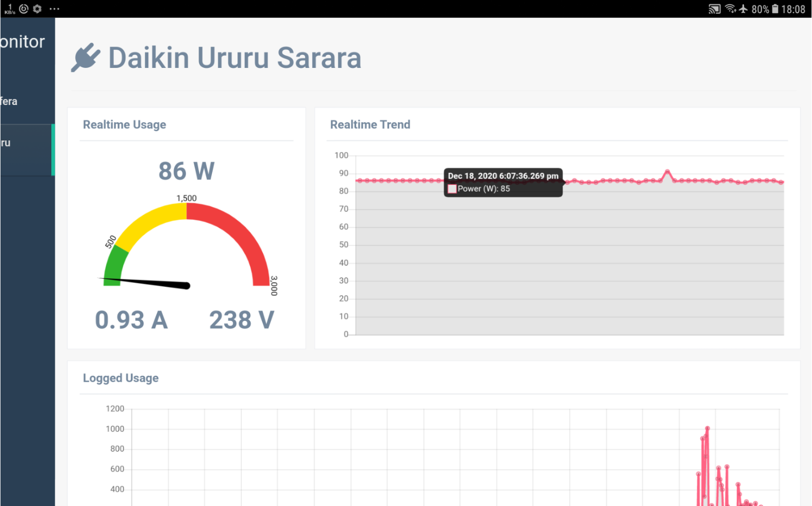Click the '400' label on Logged Usage axis

(117, 489)
